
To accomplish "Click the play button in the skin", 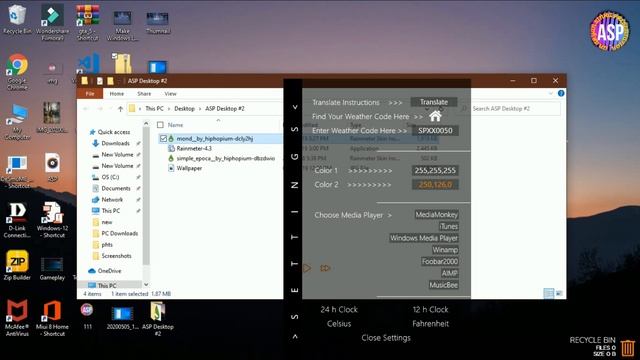I will (307, 268).
